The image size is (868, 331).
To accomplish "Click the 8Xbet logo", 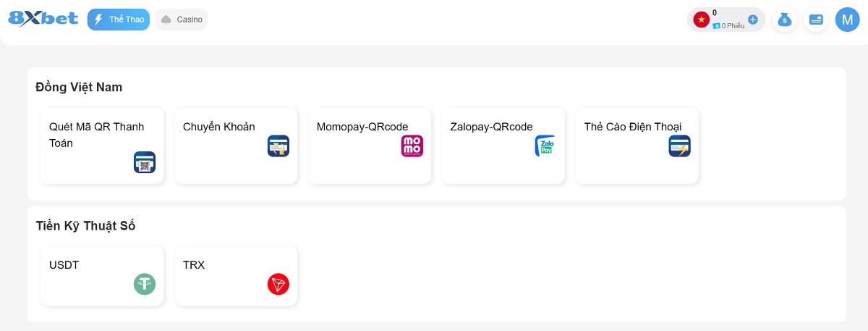I will tap(43, 18).
